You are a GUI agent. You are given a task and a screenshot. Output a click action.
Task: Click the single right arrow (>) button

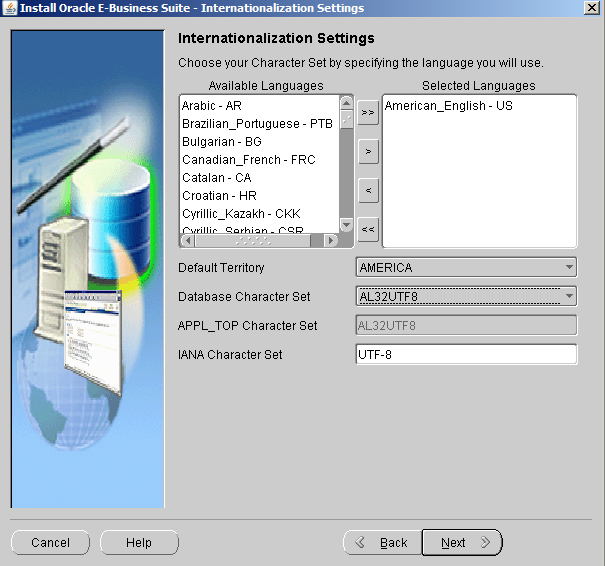[368, 151]
